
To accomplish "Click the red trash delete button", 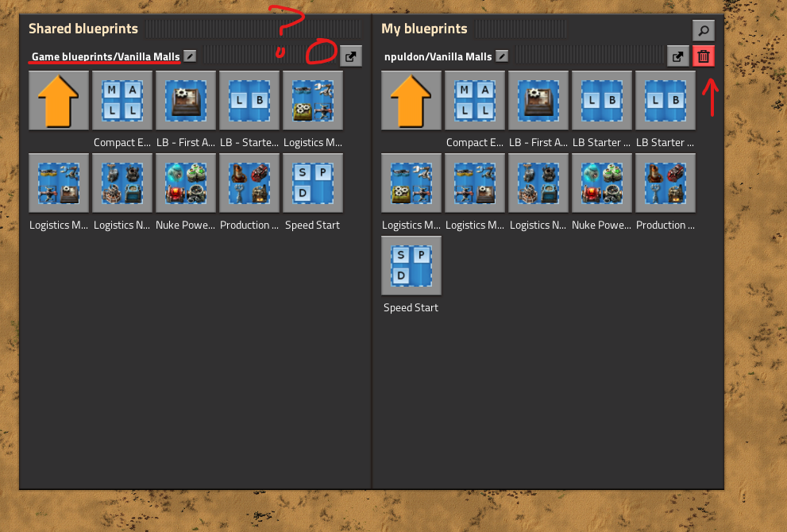I will 703,56.
